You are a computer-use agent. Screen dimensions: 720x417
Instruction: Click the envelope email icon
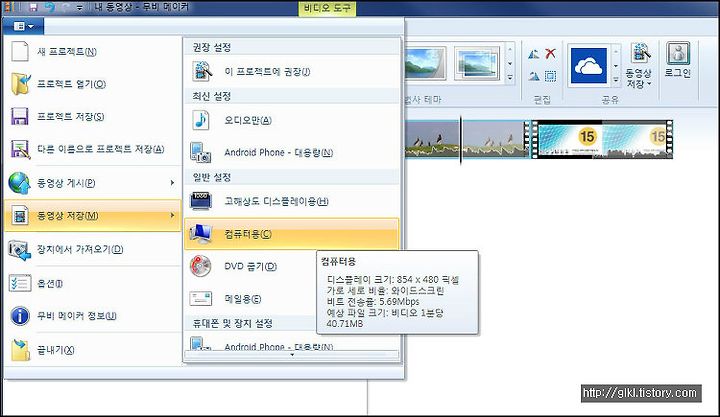pos(201,299)
